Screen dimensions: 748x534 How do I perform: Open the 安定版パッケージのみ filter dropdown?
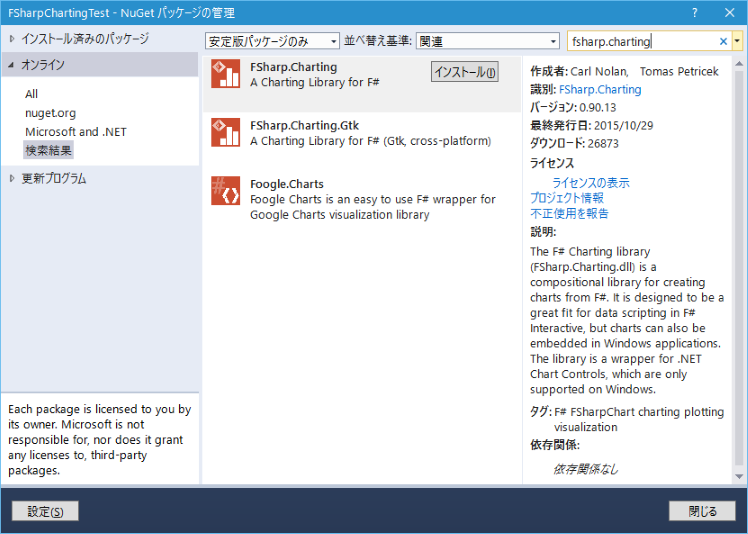pos(272,42)
